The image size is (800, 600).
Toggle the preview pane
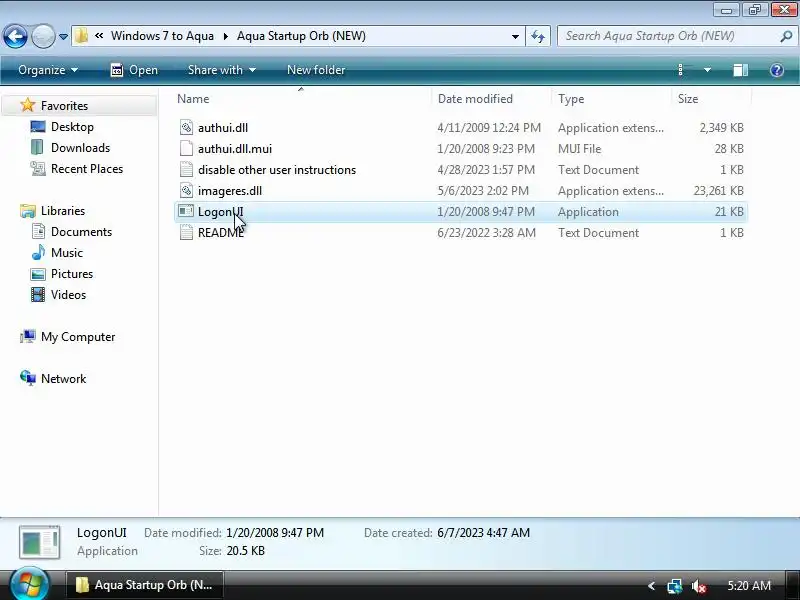(740, 70)
